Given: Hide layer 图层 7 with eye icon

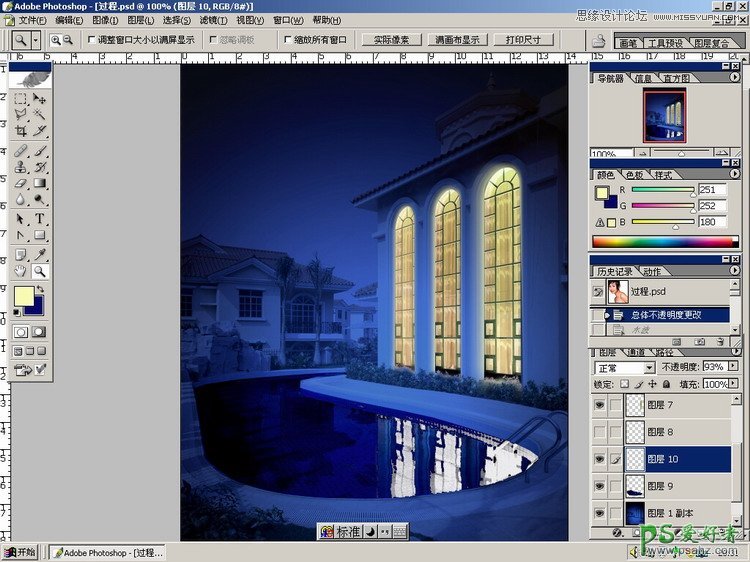Looking at the screenshot, I should (x=600, y=405).
